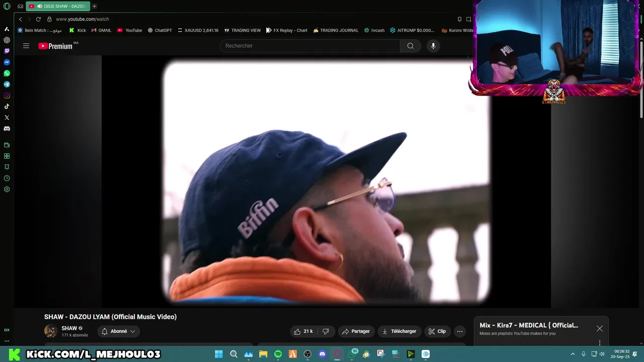Open Discord in the sidebar
Image resolution: width=644 pixels, height=362 pixels.
click(7, 129)
